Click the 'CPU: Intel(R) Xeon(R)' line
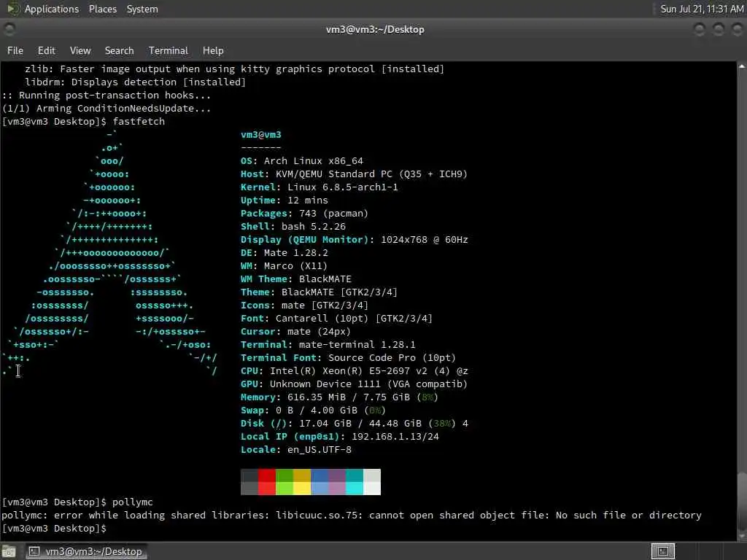Image resolution: width=747 pixels, height=560 pixels. tap(355, 371)
